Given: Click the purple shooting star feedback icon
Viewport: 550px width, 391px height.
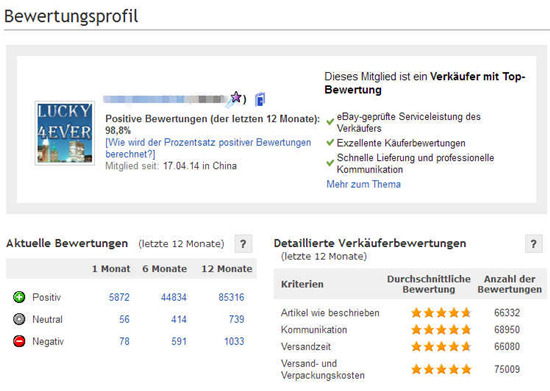Looking at the screenshot, I should pos(234,99).
